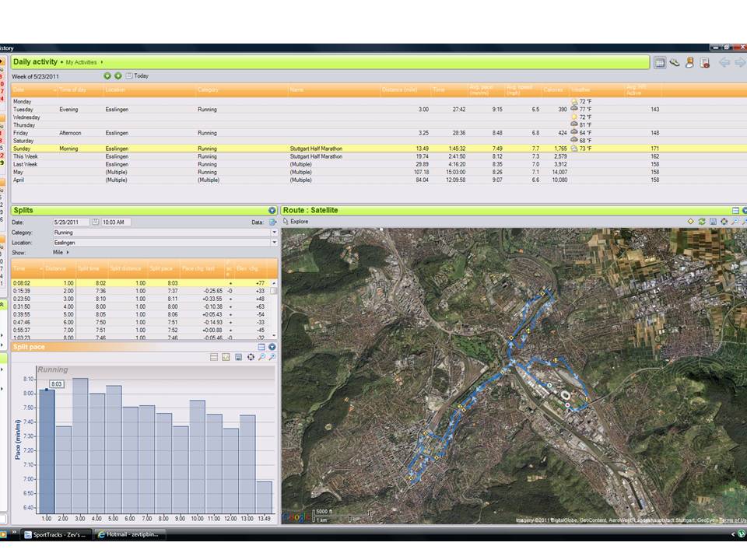Center route on map with target icon
The width and height of the screenshot is (747, 560).
point(724,222)
